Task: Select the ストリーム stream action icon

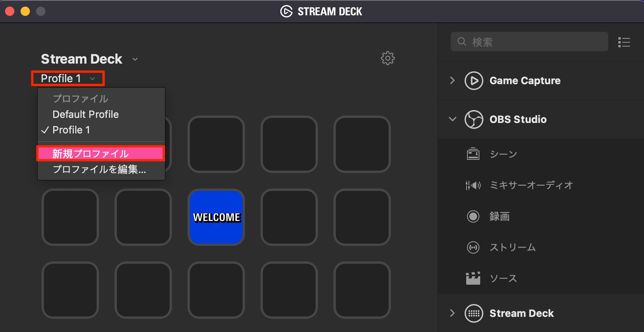Action: (473, 247)
